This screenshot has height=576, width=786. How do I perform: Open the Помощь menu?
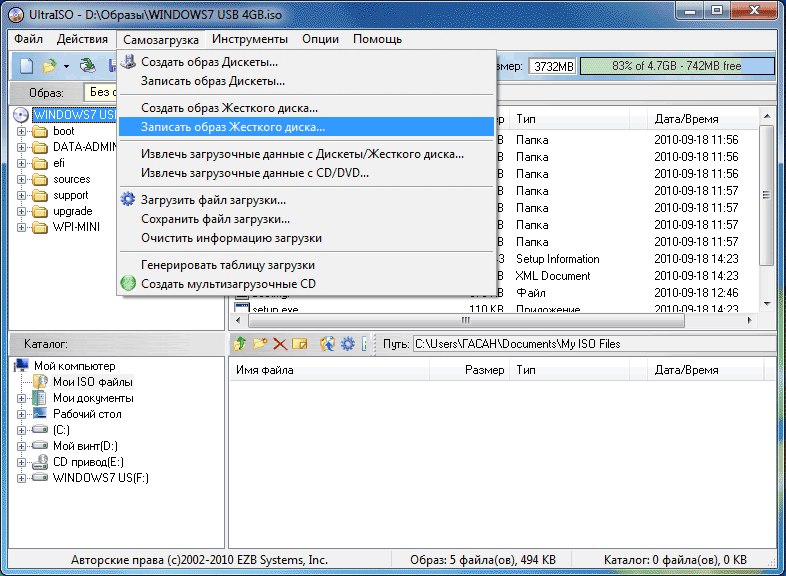(x=377, y=39)
